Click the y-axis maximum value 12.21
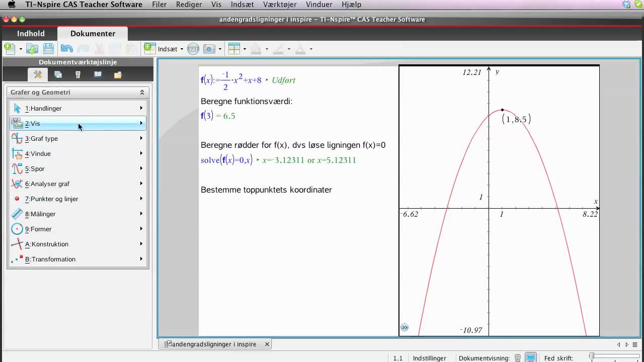Viewport: 644px width, 362px height. 472,72
